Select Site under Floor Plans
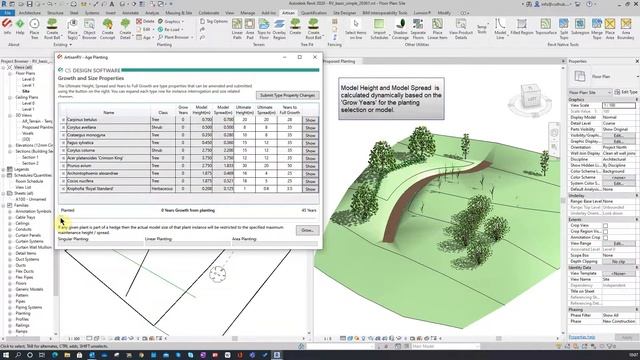 [26, 91]
